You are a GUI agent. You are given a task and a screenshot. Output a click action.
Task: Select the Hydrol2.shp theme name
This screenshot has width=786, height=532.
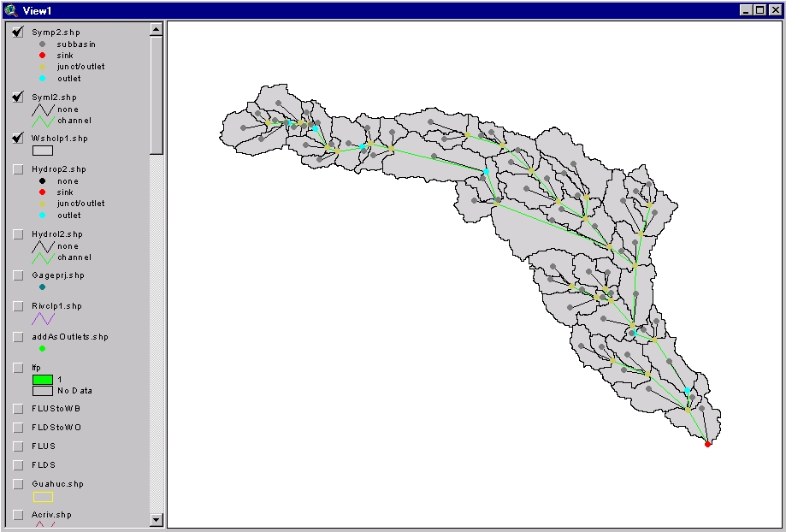click(57, 234)
